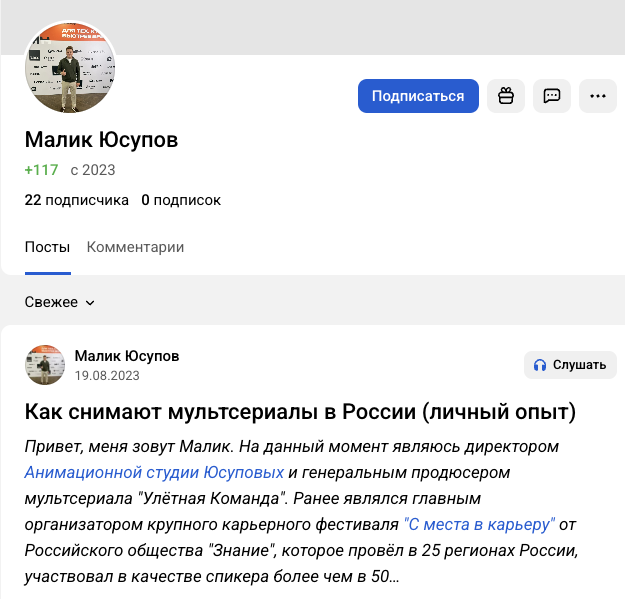View the 0 подписок list
Screen dimensions: 625x599
click(181, 200)
